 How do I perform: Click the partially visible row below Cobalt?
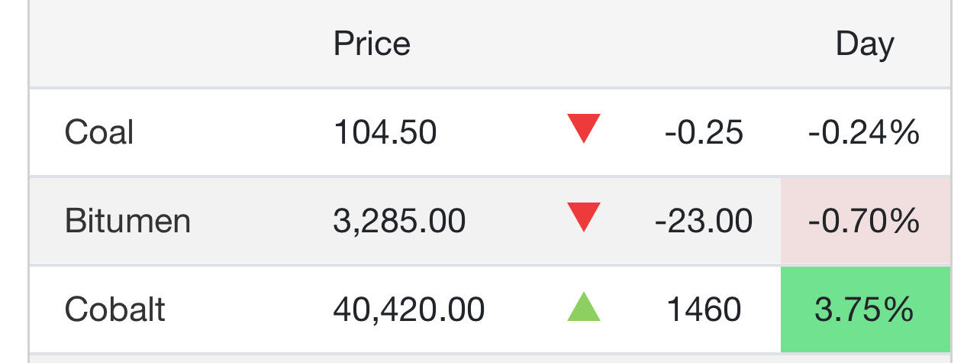click(488, 358)
